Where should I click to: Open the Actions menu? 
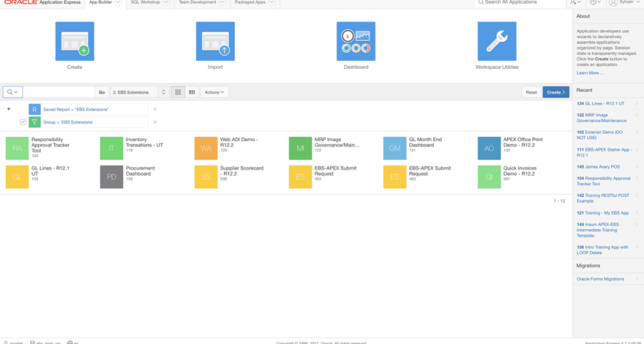[x=214, y=92]
